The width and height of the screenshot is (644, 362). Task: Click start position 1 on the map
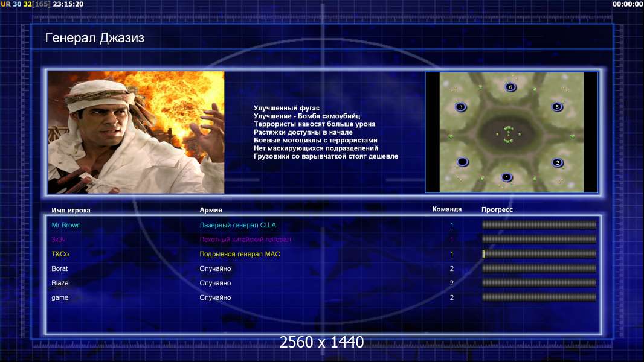click(506, 177)
